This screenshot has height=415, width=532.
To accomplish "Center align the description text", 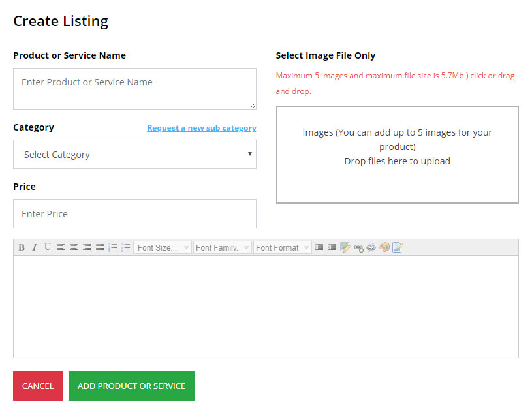I will [x=74, y=248].
